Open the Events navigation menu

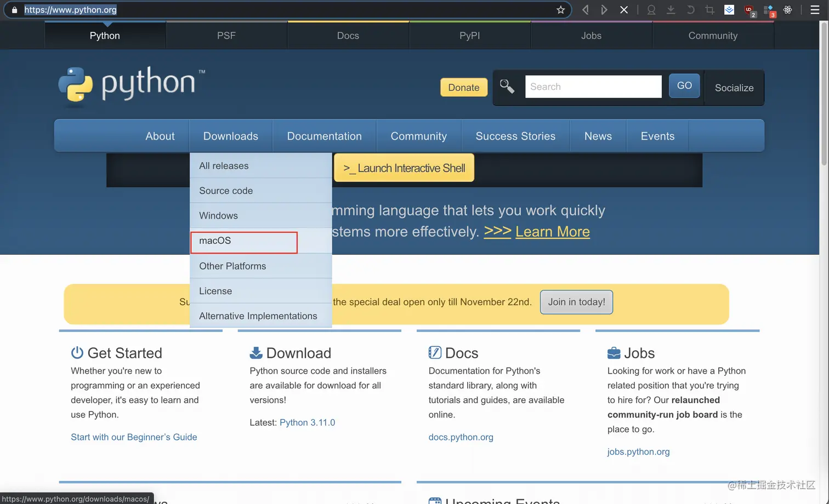pyautogui.click(x=658, y=136)
